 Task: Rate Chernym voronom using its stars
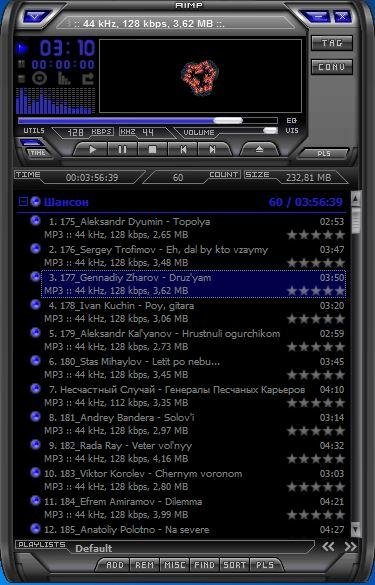pyautogui.click(x=316, y=487)
